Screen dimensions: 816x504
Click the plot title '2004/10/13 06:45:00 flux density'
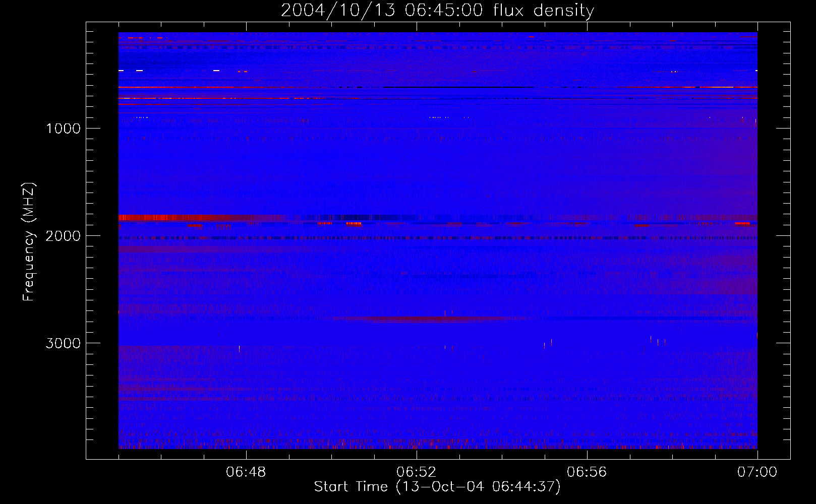tap(437, 10)
